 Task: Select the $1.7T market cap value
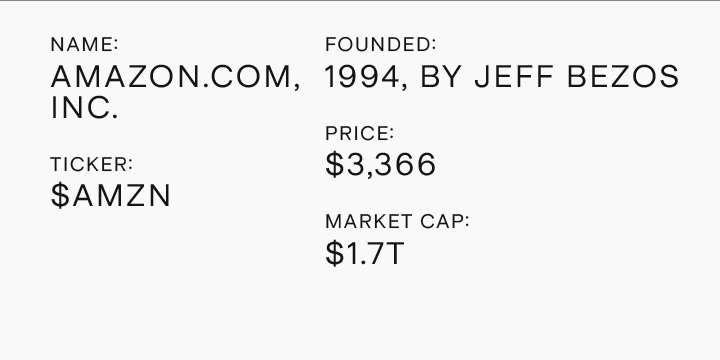tap(365, 253)
